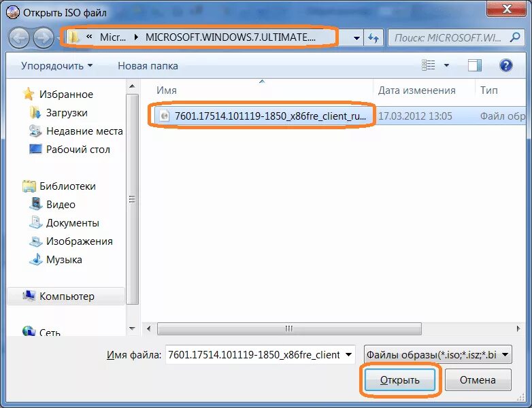Click the Desktop icon in sidebar
Image resolution: width=532 pixels, height=408 pixels.
click(x=35, y=149)
